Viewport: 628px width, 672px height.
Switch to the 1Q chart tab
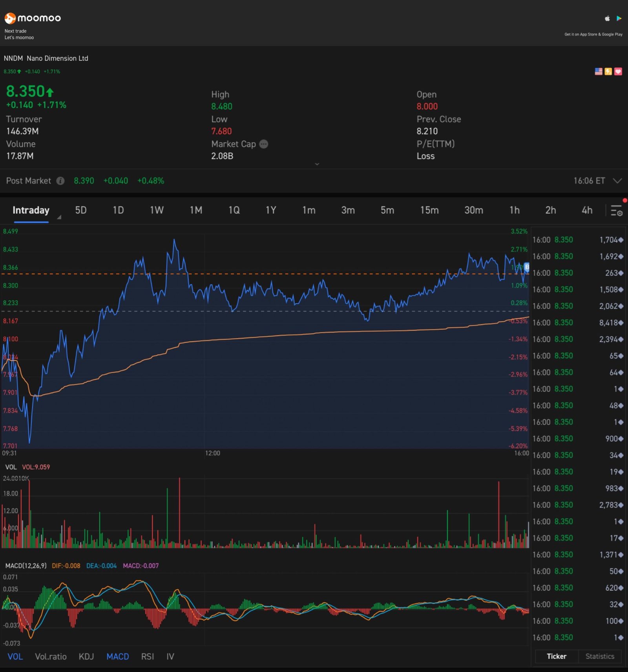(234, 210)
